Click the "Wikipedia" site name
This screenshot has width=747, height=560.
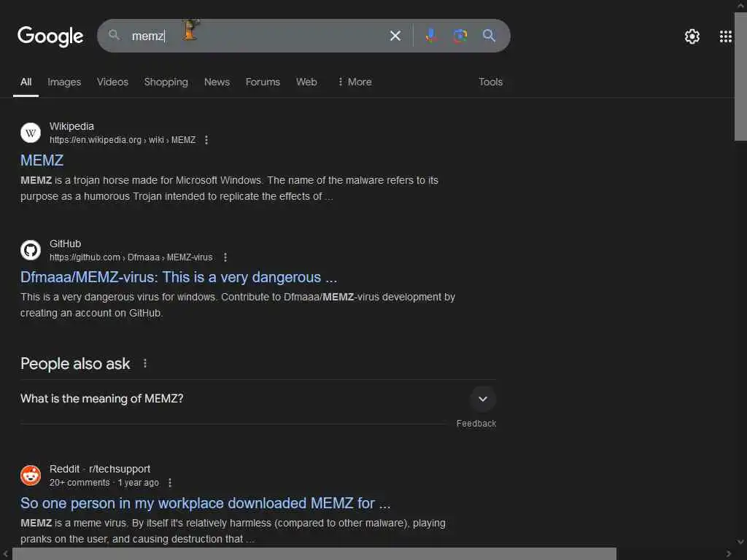tap(71, 126)
